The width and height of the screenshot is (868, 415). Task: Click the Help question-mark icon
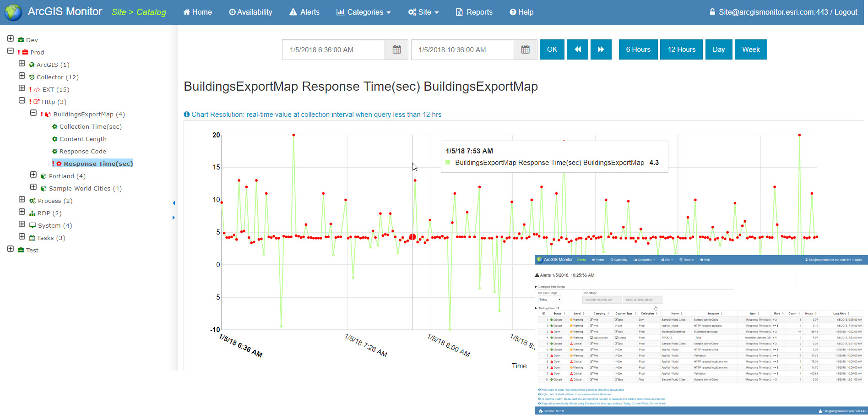coord(513,12)
